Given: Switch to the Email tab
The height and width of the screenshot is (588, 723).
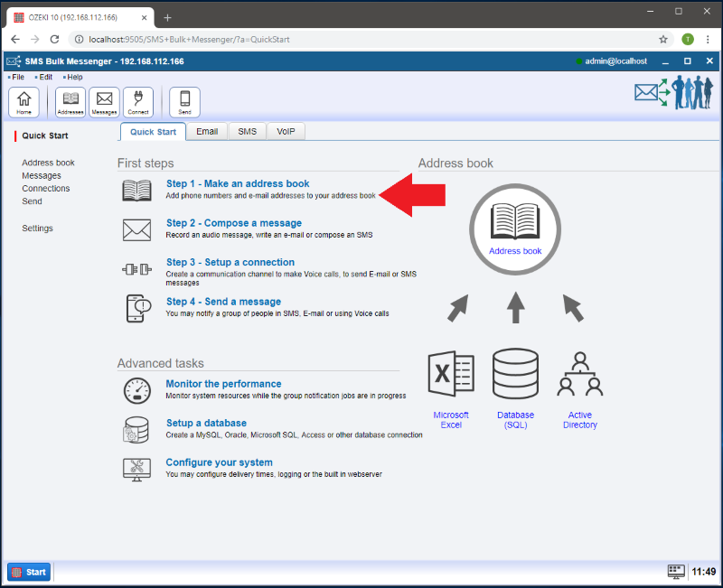Looking at the screenshot, I should click(207, 132).
